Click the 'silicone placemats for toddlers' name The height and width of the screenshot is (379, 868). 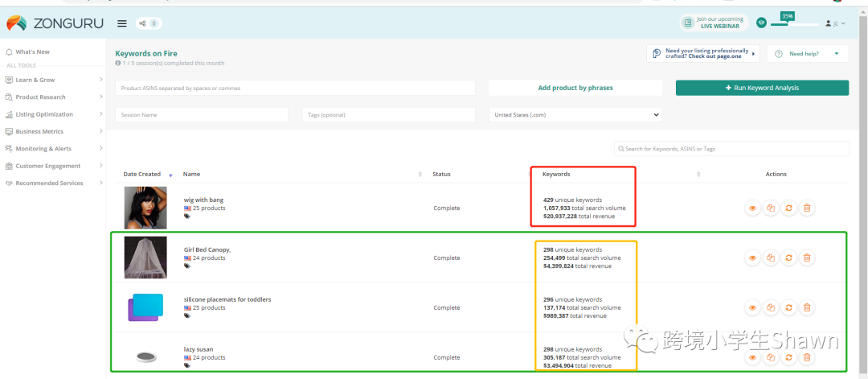227,299
